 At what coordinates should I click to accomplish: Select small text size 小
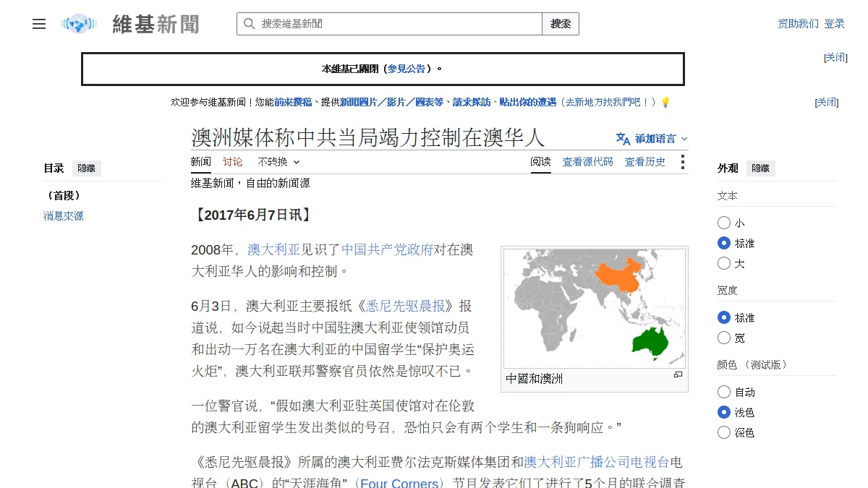pos(724,223)
